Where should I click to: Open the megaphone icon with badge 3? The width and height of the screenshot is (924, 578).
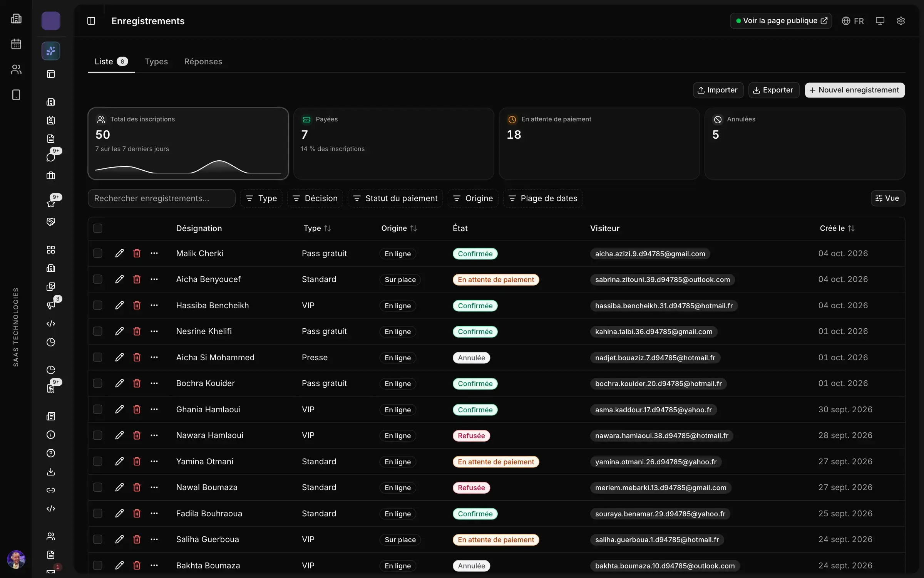tap(51, 305)
